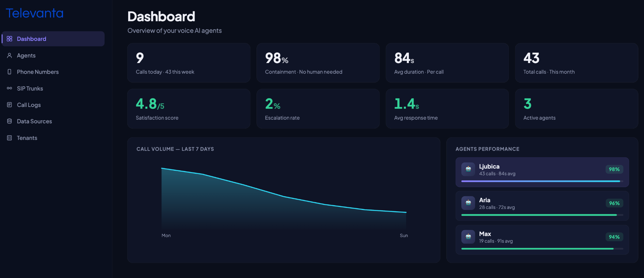644x278 pixels.
Task: Open the Tenants section
Action: point(53,138)
